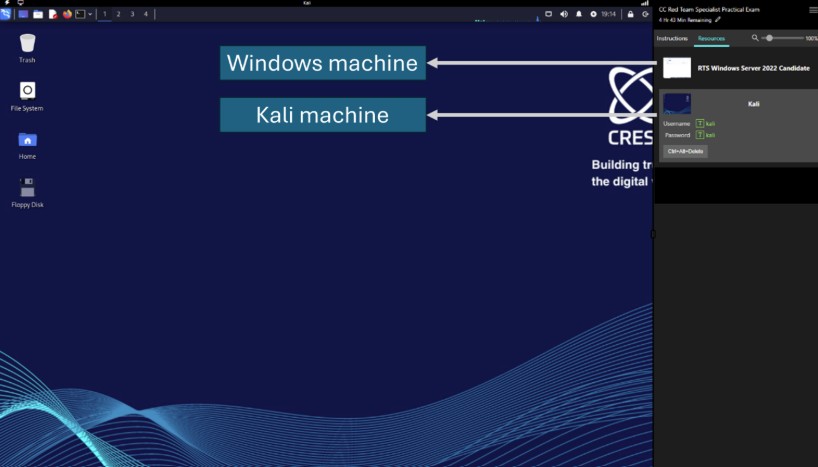This screenshot has height=467, width=818.
Task: Click the magnifier zoom icon
Action: (755, 38)
